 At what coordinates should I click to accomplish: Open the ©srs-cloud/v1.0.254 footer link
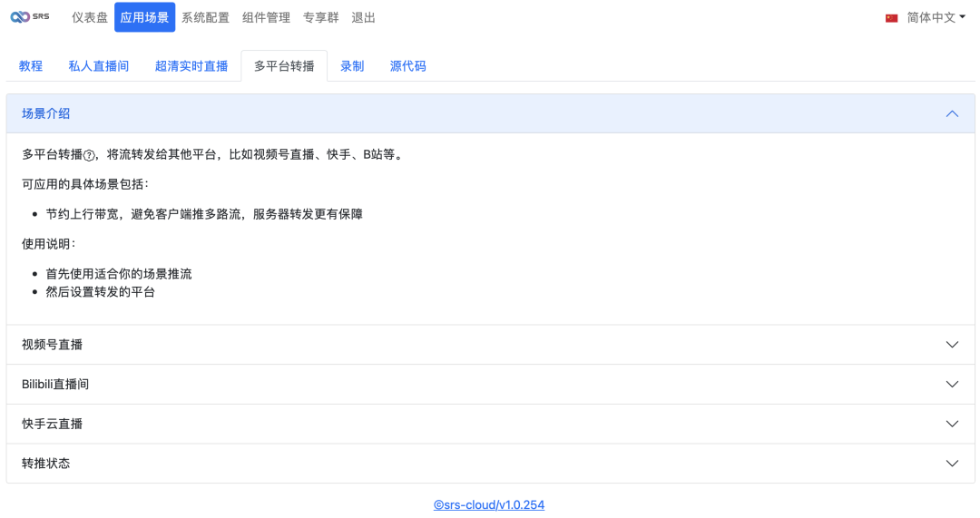pos(489,505)
